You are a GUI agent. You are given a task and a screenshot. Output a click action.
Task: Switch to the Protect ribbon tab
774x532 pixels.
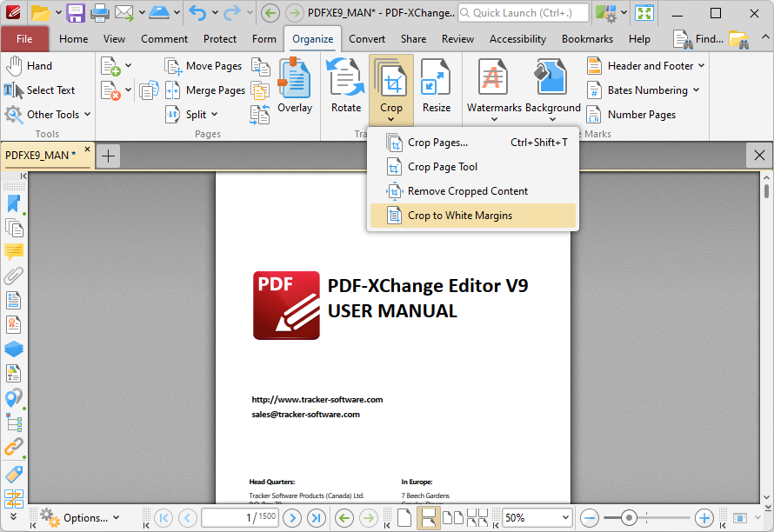[220, 39]
